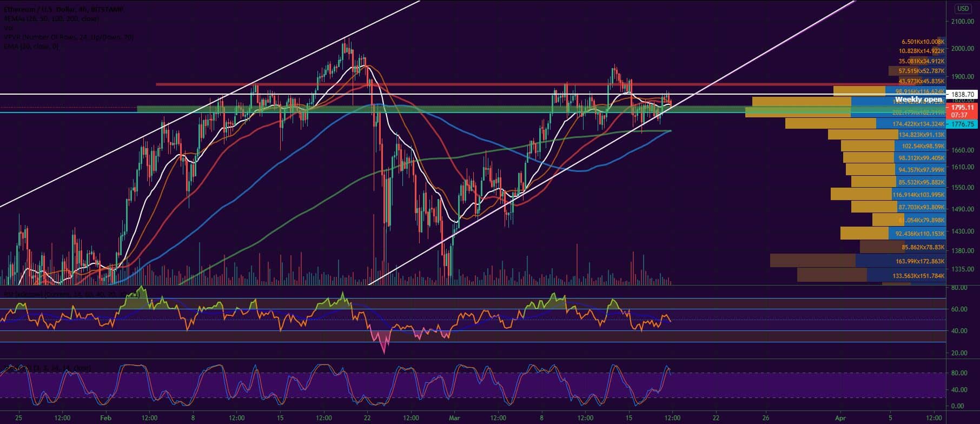This screenshot has height=424, width=980.
Task: Select the Apr date on time axis
Action: (x=839, y=418)
